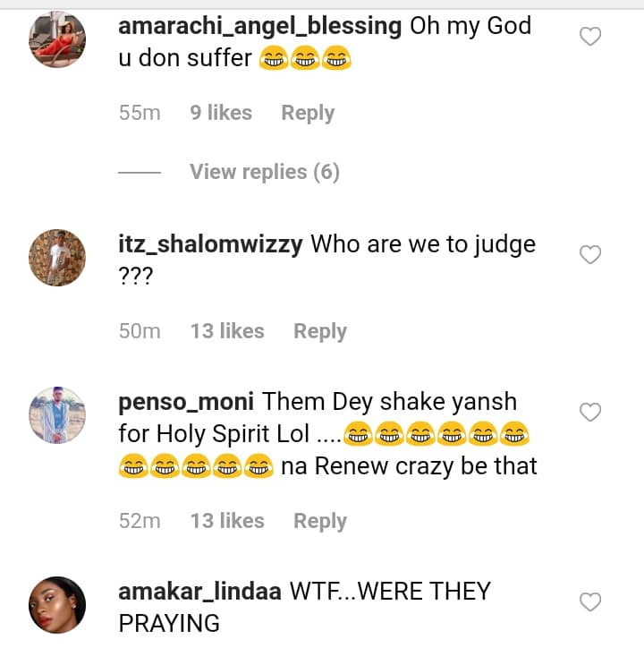This screenshot has width=644, height=648.
Task: Click the 55m comment timestamp
Action: tap(140, 113)
